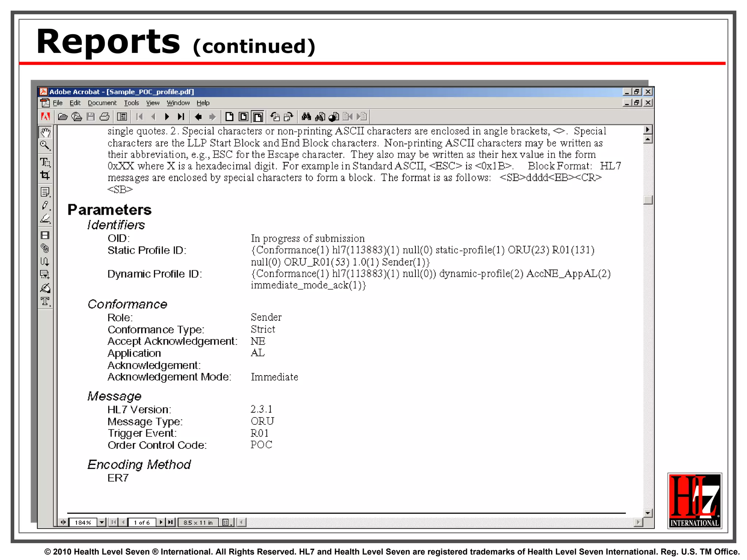Open the Help menu

pyautogui.click(x=203, y=103)
